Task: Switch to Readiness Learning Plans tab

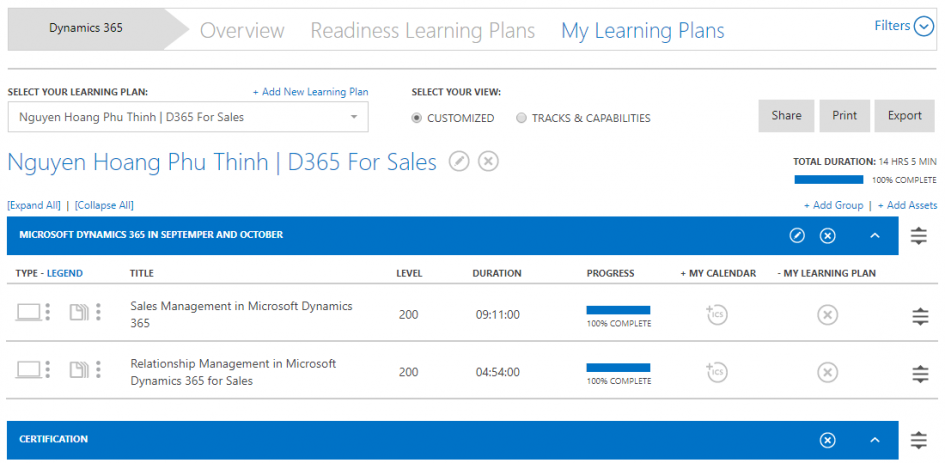Action: 422,30
